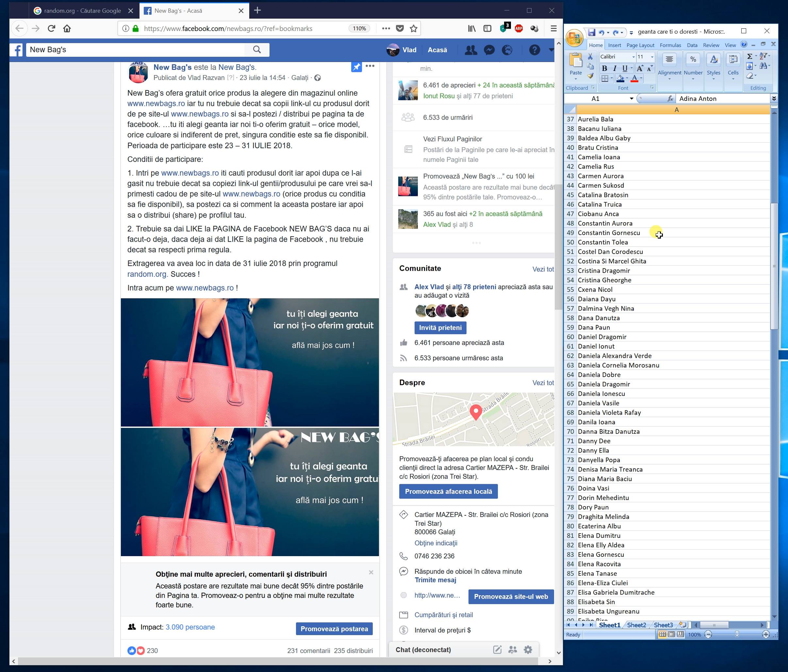
Task: Expand the Name Box dropdown
Action: (x=631, y=99)
